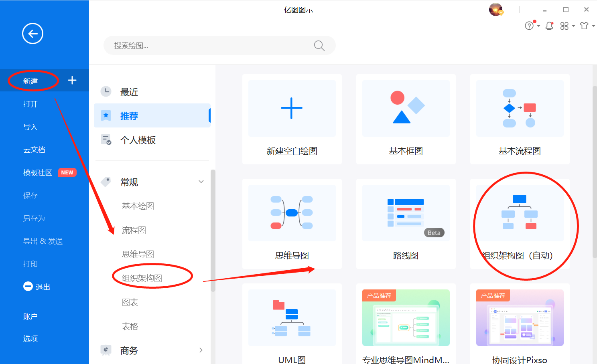597x364 pixels.
Task: Select 流程图 under 常规
Action: 134,230
